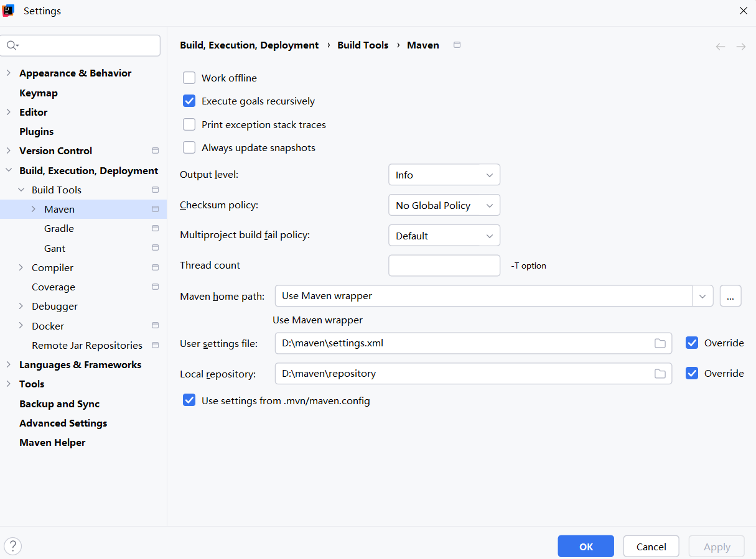This screenshot has width=756, height=559.
Task: Open the Checksum policy dropdown
Action: click(x=444, y=205)
